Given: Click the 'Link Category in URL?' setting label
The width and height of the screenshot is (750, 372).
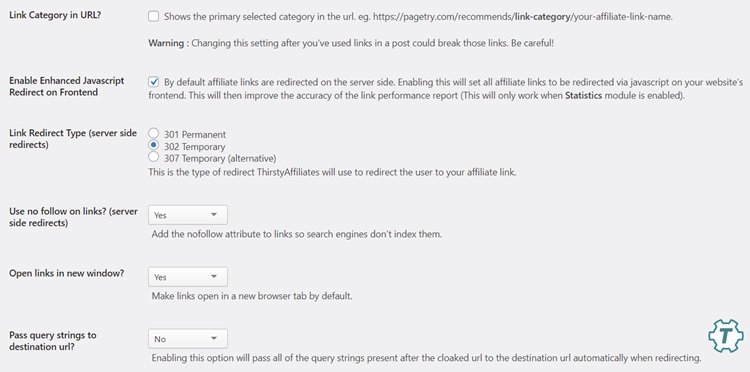Looking at the screenshot, I should tap(55, 15).
